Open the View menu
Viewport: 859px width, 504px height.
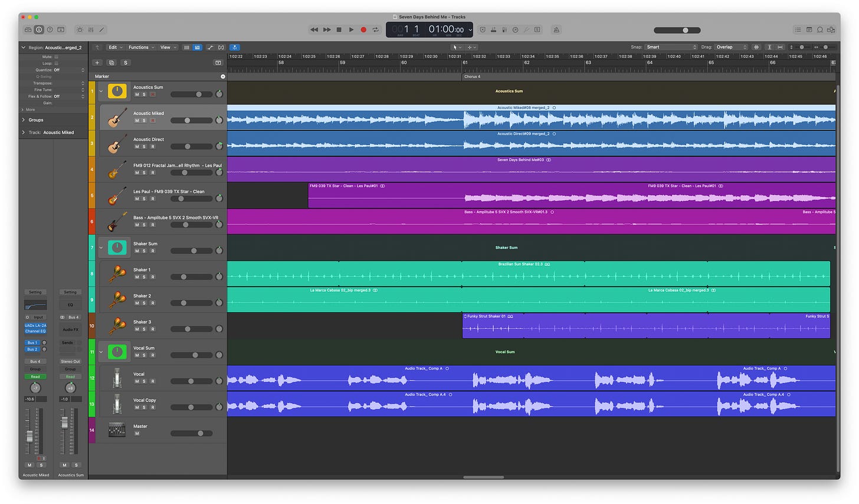click(168, 47)
